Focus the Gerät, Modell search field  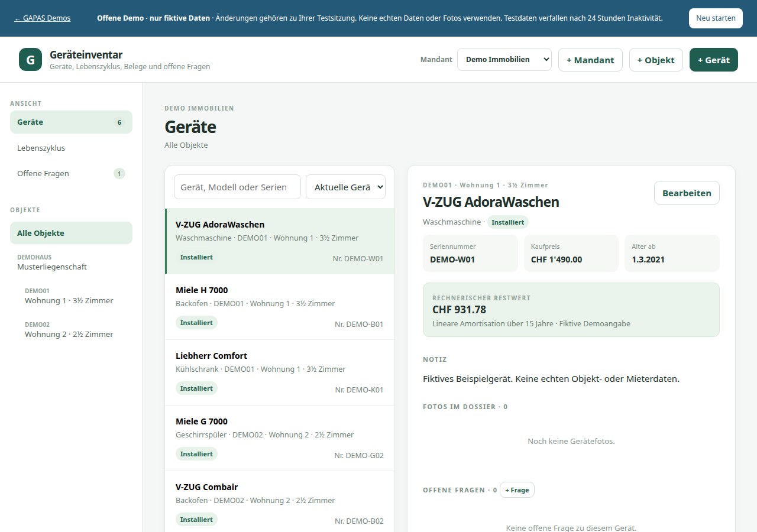[237, 187]
